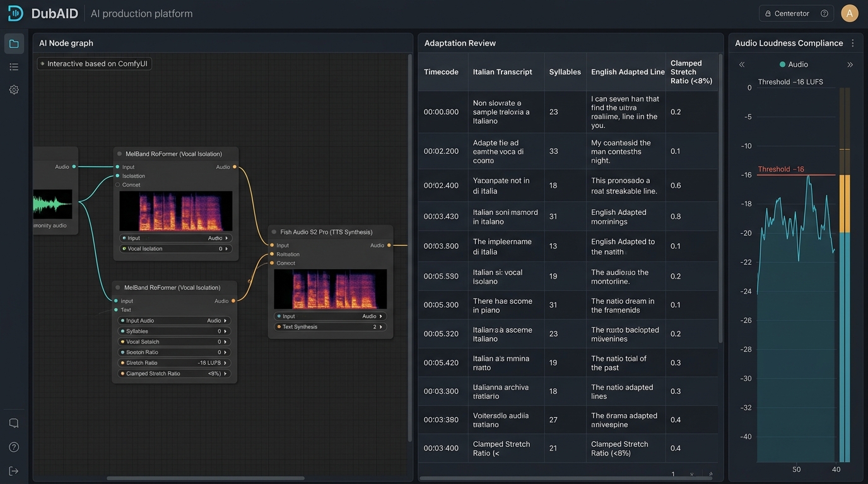Go to previous chart with double chevron left

(742, 64)
